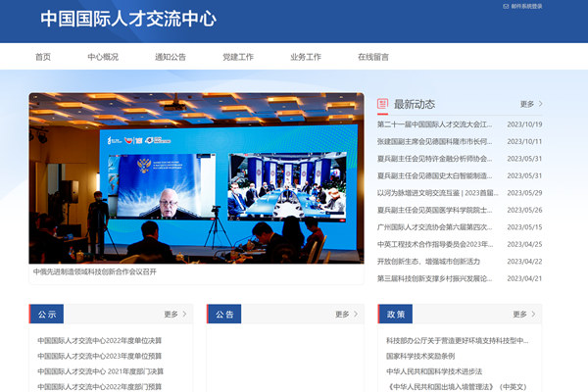Image resolution: width=588 pixels, height=392 pixels.
Task: Click the 中国国际人才交流中心 site title
Action: 128,19
